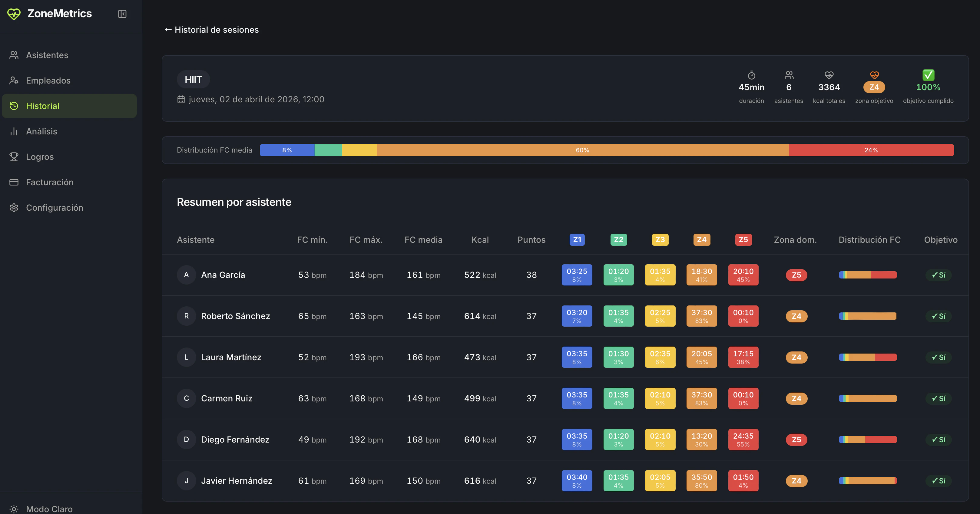Click the stopwatch duration icon
Screen dimensions: 980x514
751,75
